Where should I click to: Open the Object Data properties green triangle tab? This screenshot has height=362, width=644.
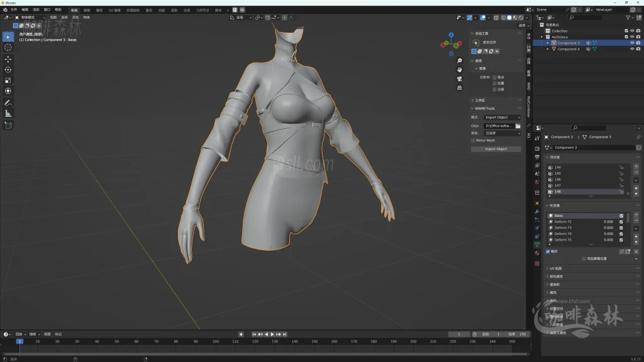[x=537, y=244]
